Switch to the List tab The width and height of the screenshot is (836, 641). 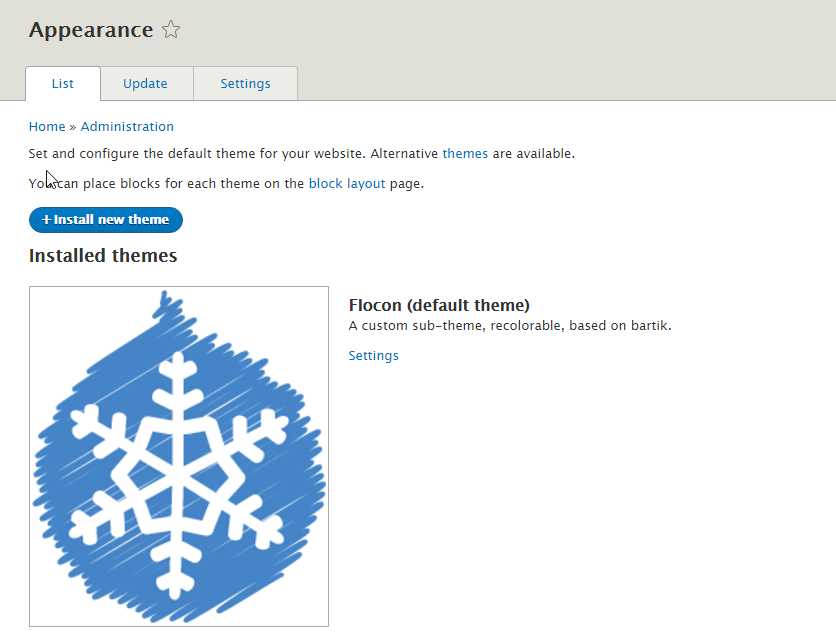click(63, 84)
